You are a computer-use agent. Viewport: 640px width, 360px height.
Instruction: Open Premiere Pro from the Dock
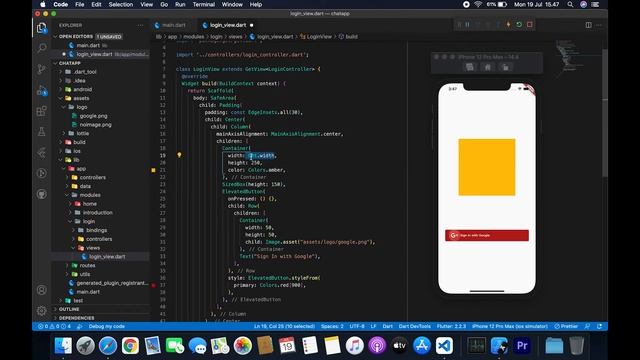coord(522,346)
